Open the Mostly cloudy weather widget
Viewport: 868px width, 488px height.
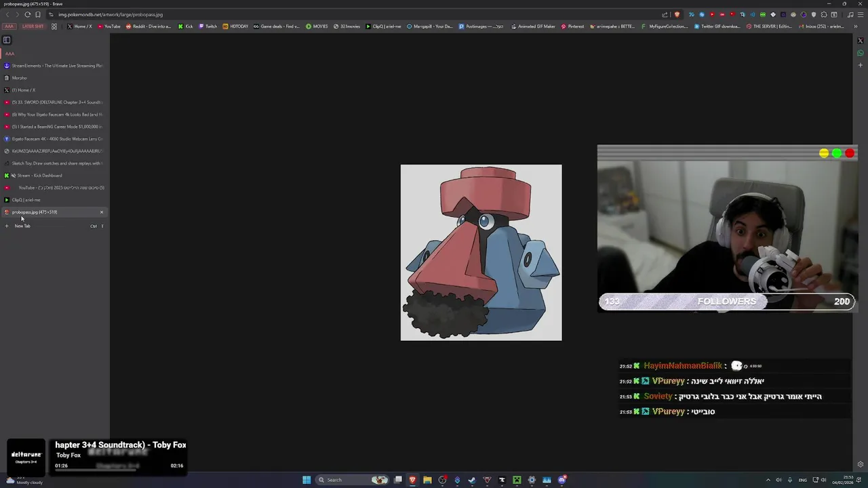(24, 480)
